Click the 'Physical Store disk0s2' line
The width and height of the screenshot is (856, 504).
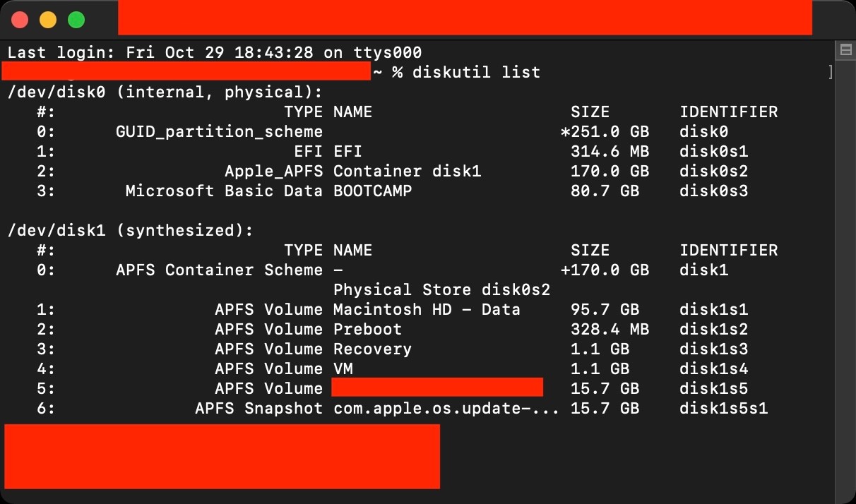(x=441, y=289)
